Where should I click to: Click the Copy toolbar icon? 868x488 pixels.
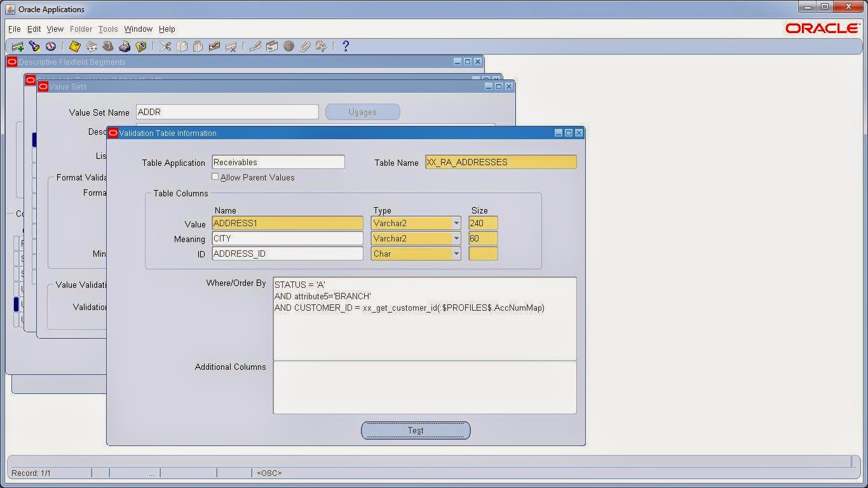[x=182, y=46]
